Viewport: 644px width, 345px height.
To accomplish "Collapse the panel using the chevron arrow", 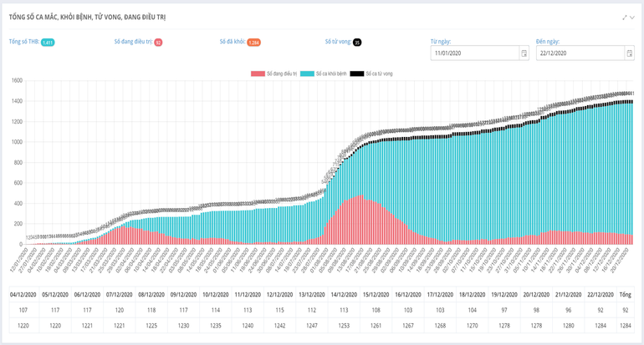I will click(x=633, y=17).
